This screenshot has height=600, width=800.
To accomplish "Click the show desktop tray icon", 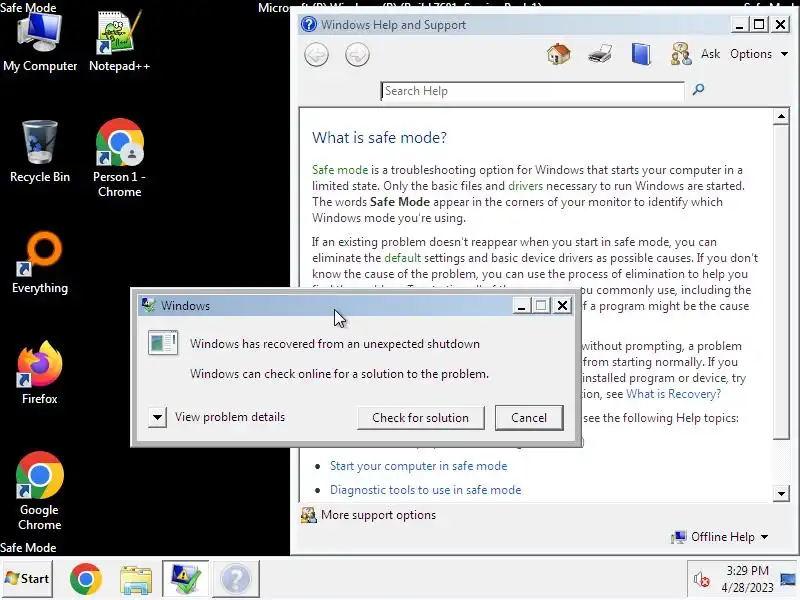I will coord(788,579).
